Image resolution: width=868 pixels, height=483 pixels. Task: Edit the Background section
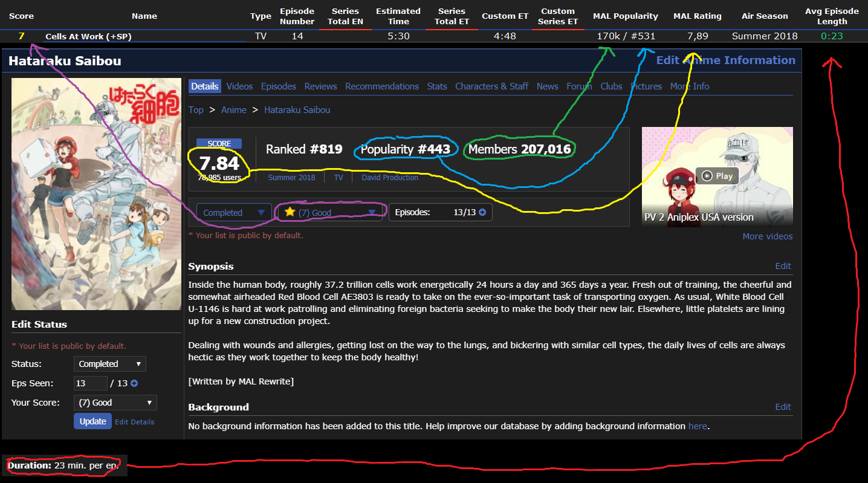pyautogui.click(x=783, y=407)
